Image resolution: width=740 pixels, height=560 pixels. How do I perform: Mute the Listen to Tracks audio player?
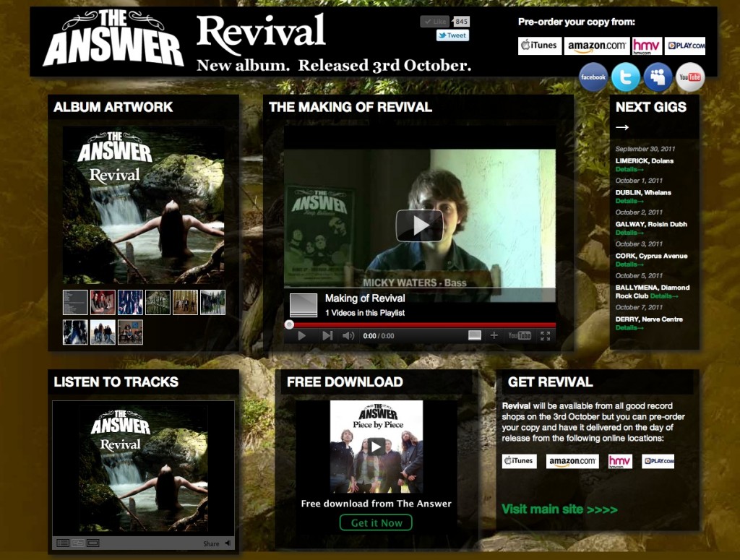point(228,543)
